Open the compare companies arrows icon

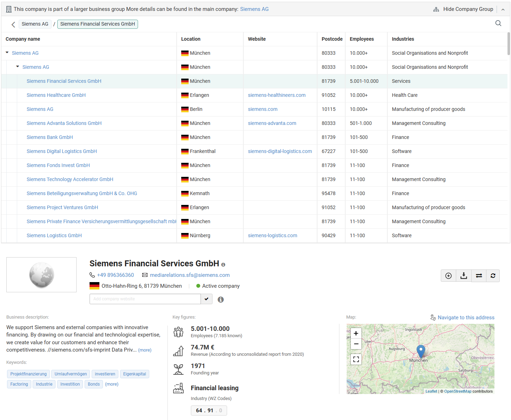(478, 276)
